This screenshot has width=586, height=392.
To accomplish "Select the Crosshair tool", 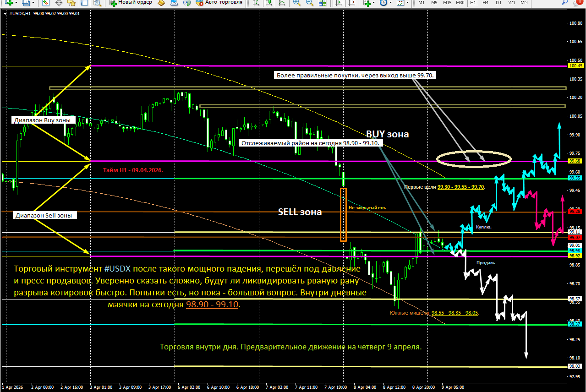I will (x=58, y=3).
